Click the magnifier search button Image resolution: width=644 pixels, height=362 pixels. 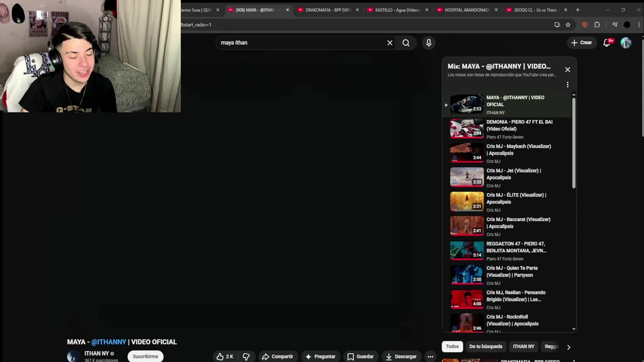pos(406,43)
